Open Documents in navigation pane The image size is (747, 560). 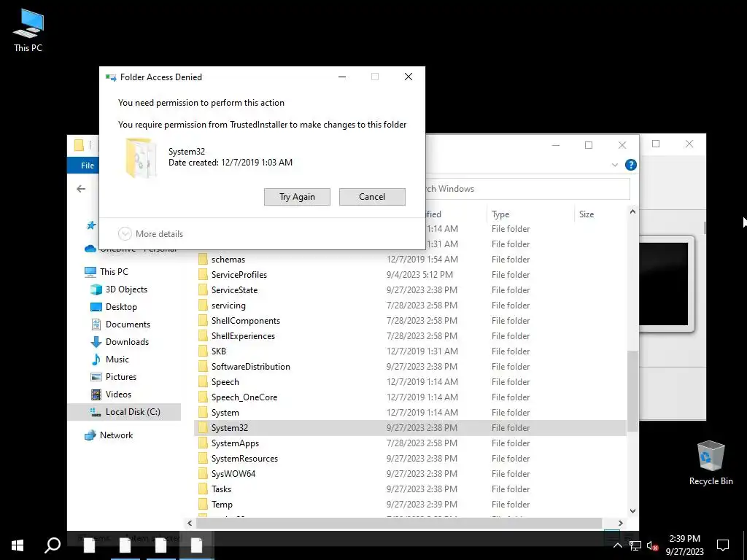[x=128, y=324]
